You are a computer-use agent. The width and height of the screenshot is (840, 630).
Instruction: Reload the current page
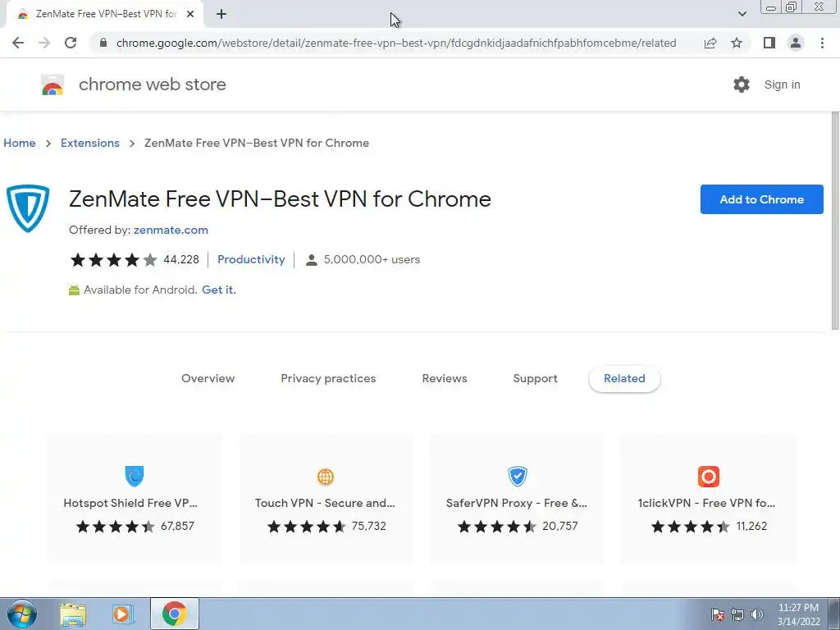pyautogui.click(x=71, y=43)
